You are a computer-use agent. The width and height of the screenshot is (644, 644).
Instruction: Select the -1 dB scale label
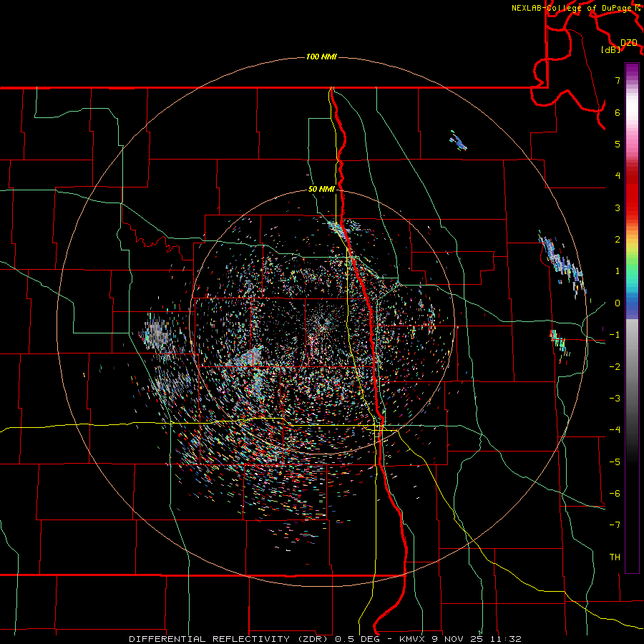[615, 335]
